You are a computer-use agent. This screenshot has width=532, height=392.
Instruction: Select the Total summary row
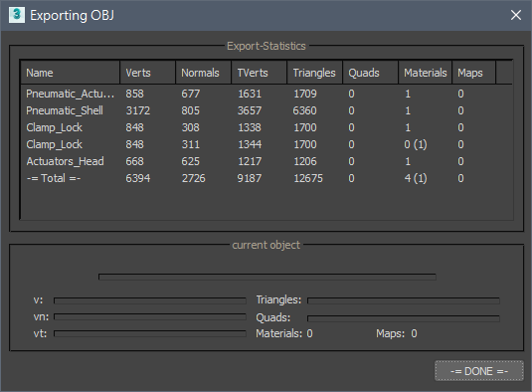(x=266, y=178)
